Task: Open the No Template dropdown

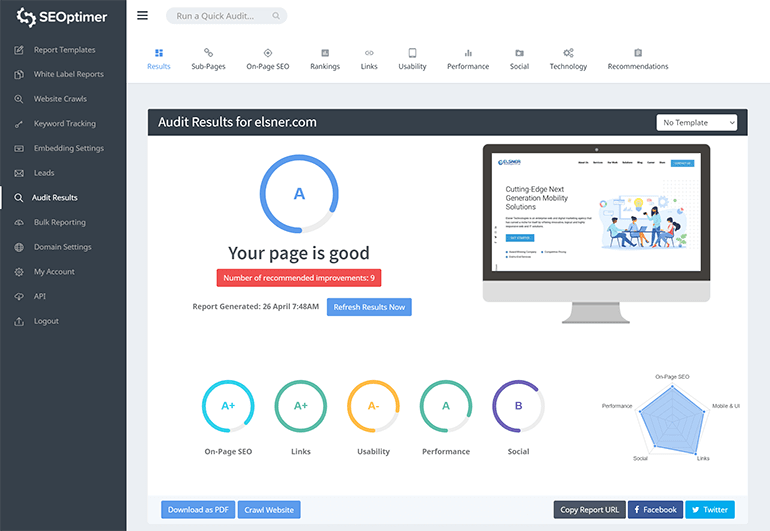Action: coord(696,122)
